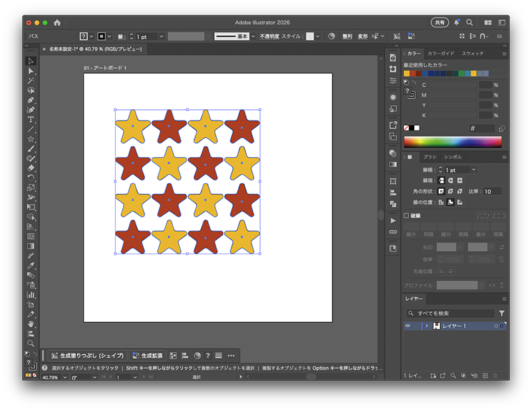Screen dimensions: 532x410
Task: Select the Eyedropper tool
Action: point(31,265)
